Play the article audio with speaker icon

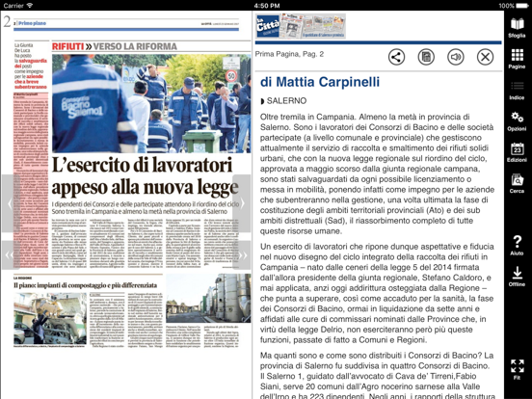pos(456,57)
